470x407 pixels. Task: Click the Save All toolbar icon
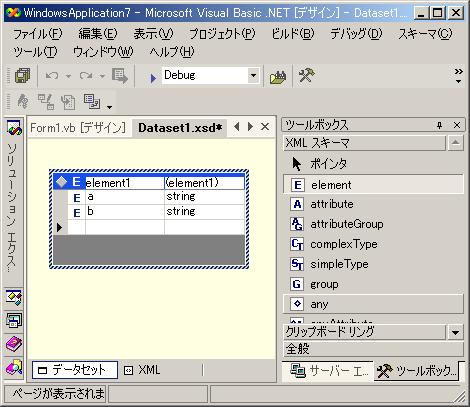point(23,76)
